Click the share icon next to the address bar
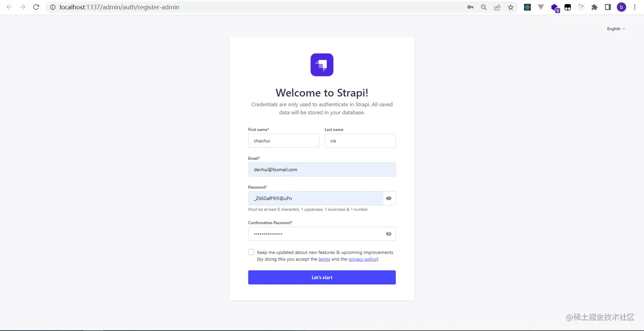Screen dimensions: 644x331 (497, 7)
